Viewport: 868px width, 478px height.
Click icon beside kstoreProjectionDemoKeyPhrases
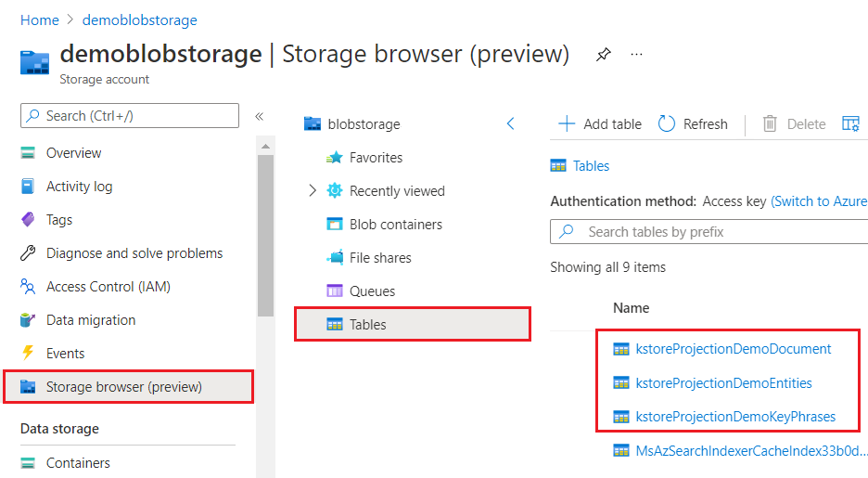(621, 417)
